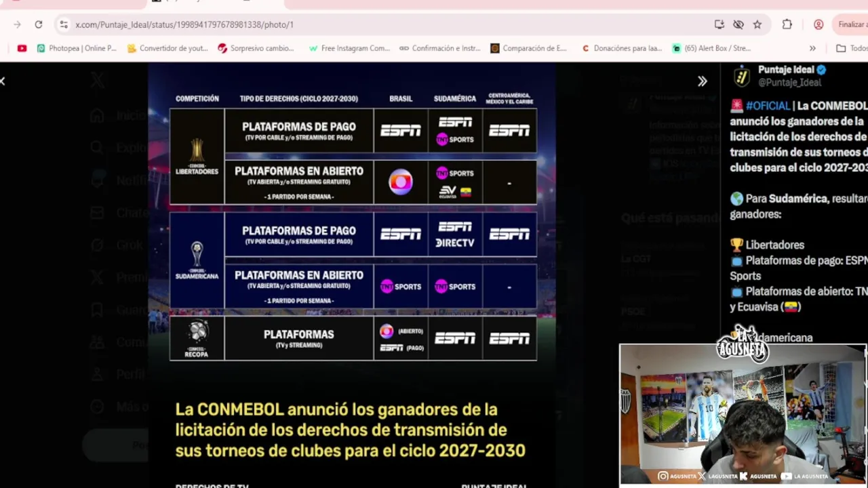The width and height of the screenshot is (868, 488).
Task: Open the Confirmación e Instr... bookmark
Action: (x=439, y=48)
